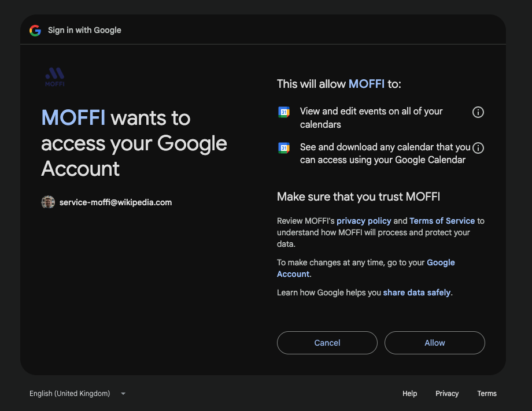Click the Google G logo in header
The height and width of the screenshot is (411, 532).
(x=35, y=31)
